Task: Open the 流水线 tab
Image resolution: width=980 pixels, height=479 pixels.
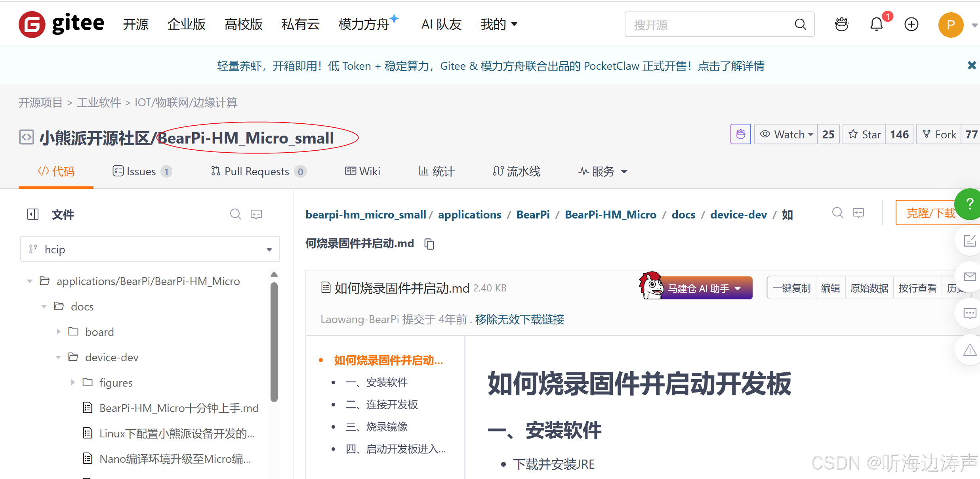Action: pos(517,171)
